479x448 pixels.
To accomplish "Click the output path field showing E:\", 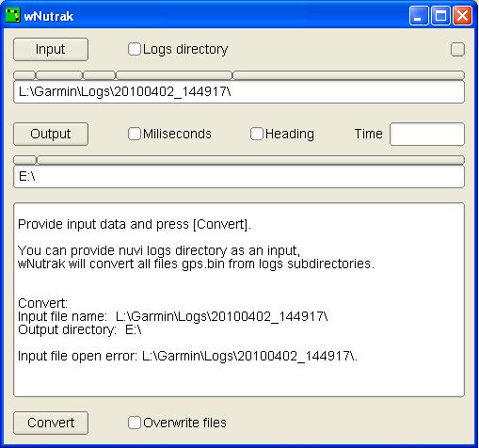I will [239, 177].
